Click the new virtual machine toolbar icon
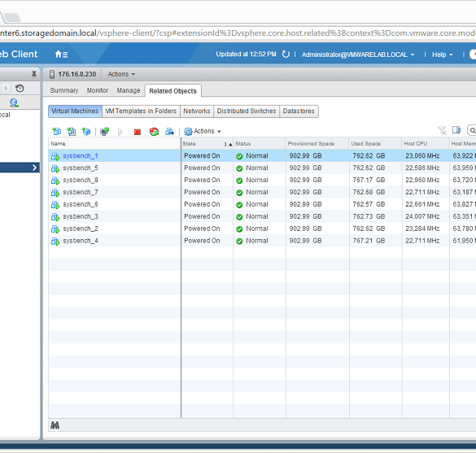Screen dimensions: 476x453 (56, 131)
